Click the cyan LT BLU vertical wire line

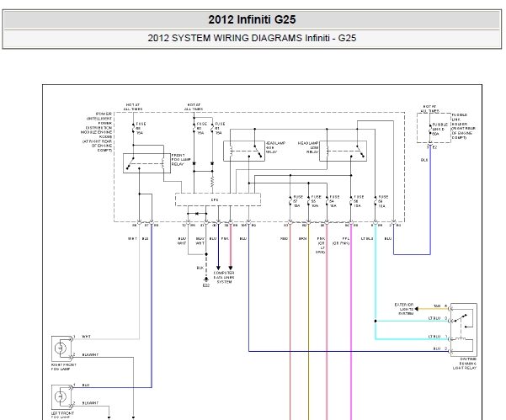pyautogui.click(x=376, y=280)
